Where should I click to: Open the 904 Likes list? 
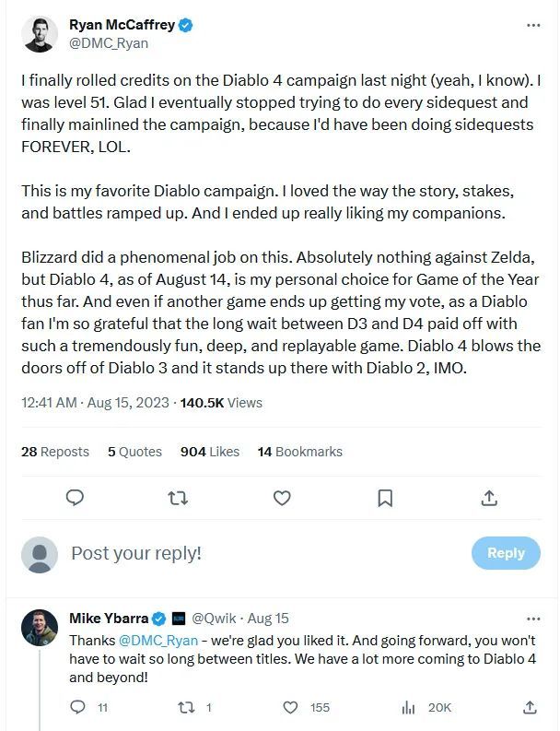click(210, 452)
